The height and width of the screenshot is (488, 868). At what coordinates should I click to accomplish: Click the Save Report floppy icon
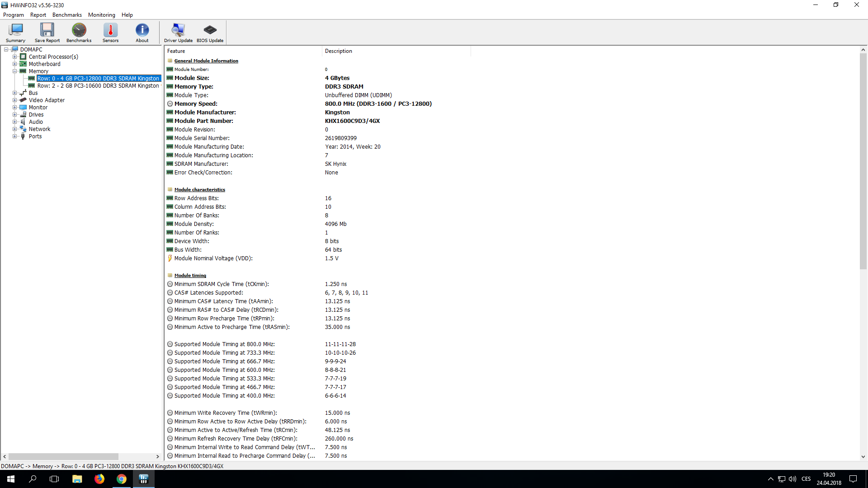coord(47,32)
